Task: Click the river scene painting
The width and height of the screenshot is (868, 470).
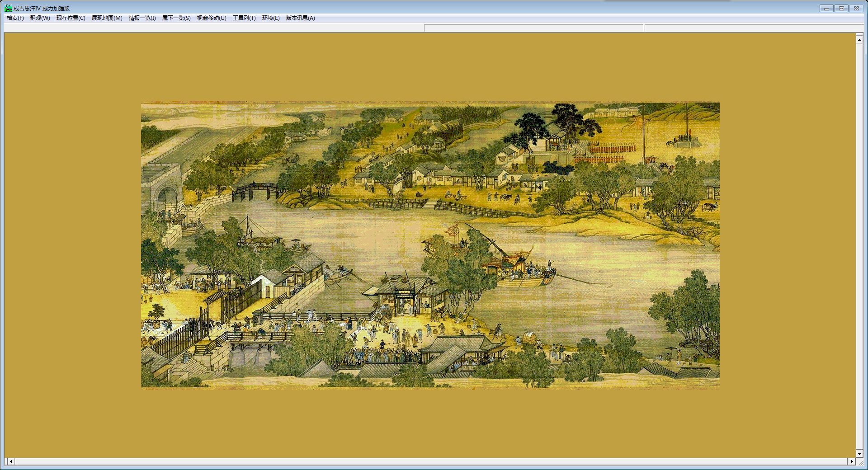Action: (x=430, y=244)
